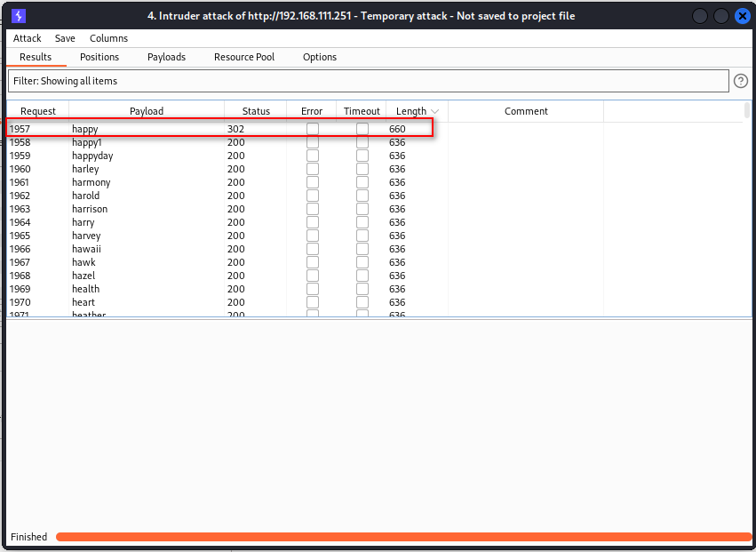This screenshot has height=552, width=756.
Task: Open the Attack menu
Action: coord(27,38)
